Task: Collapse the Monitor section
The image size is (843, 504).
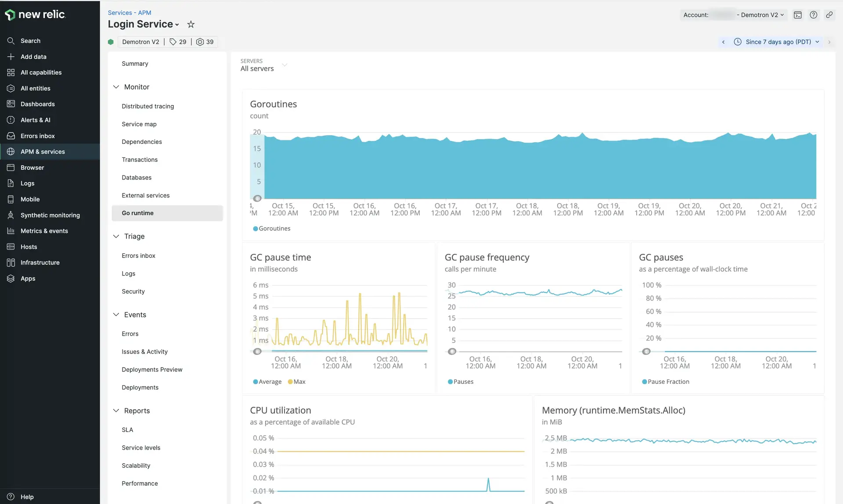Action: (x=116, y=87)
